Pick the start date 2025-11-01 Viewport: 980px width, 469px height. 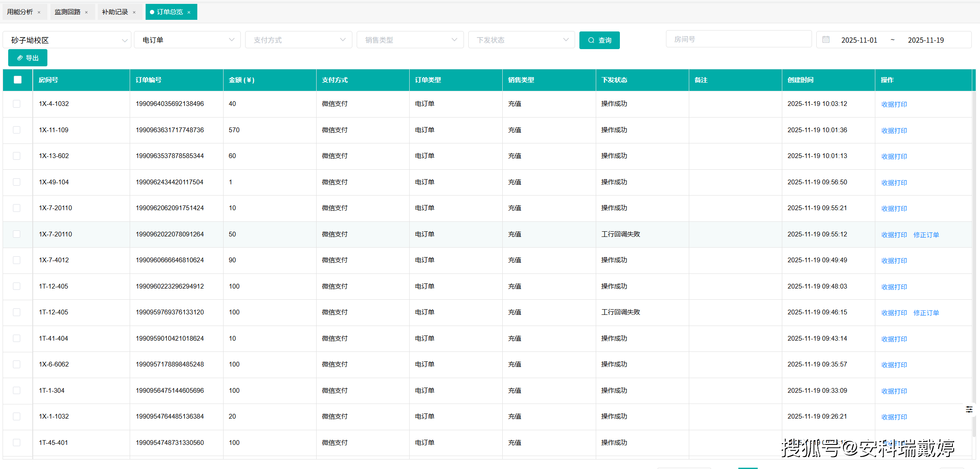(859, 40)
